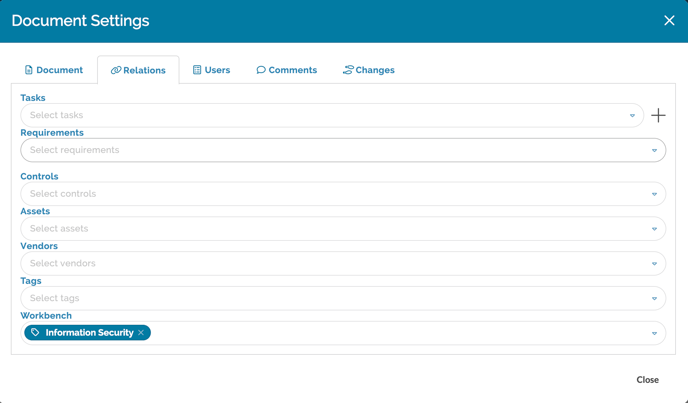Expand the Workbench dropdown arrow
Screen dimensions: 688x403
(x=654, y=334)
